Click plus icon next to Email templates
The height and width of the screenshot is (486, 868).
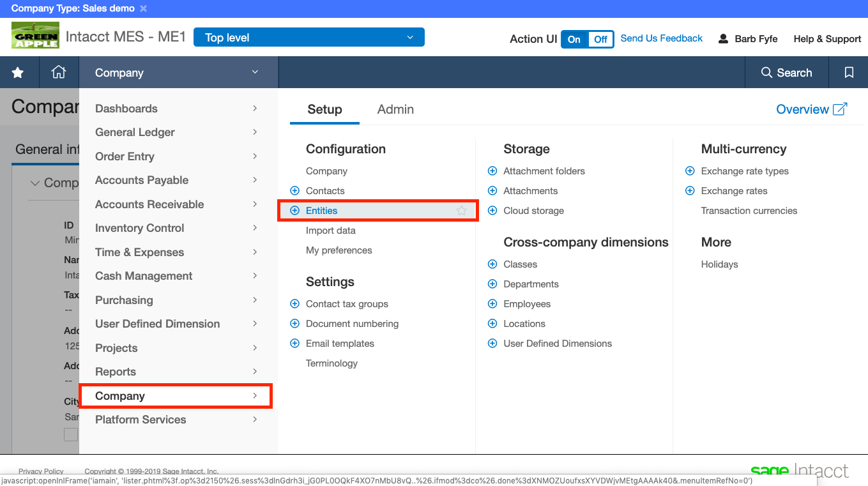pyautogui.click(x=294, y=344)
